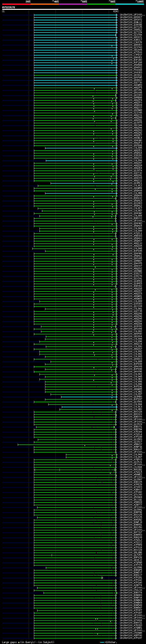Select hit label UniRef100_Q9SXH4
146x644 pixels.
(x=131, y=329)
